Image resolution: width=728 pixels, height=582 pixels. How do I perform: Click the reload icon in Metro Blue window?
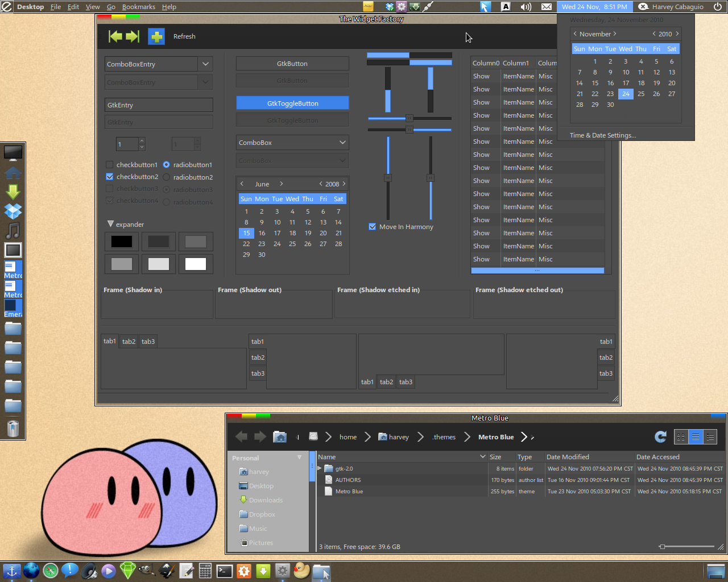660,436
